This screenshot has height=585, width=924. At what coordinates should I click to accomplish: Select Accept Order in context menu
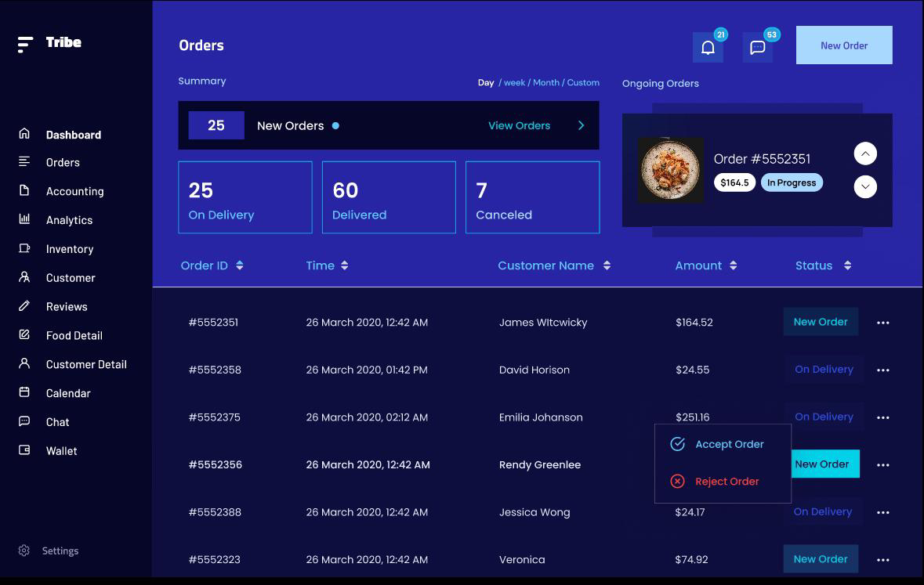729,444
